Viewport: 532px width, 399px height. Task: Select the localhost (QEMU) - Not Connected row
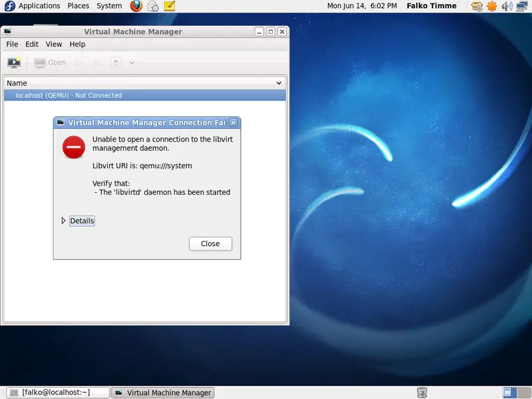(145, 95)
